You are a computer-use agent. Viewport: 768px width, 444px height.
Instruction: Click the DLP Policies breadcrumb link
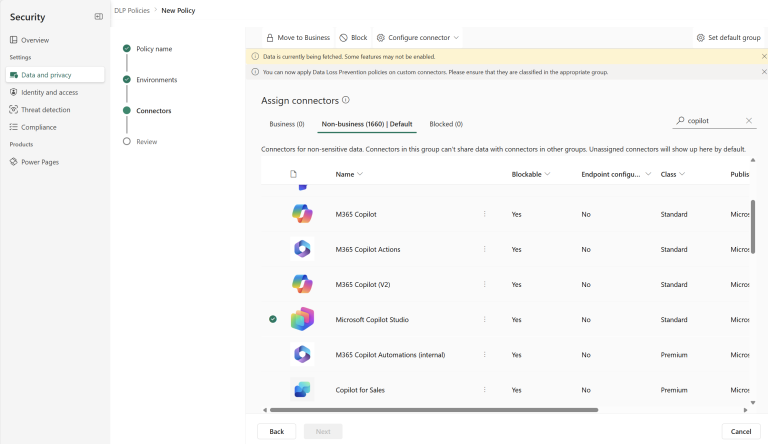(x=132, y=10)
